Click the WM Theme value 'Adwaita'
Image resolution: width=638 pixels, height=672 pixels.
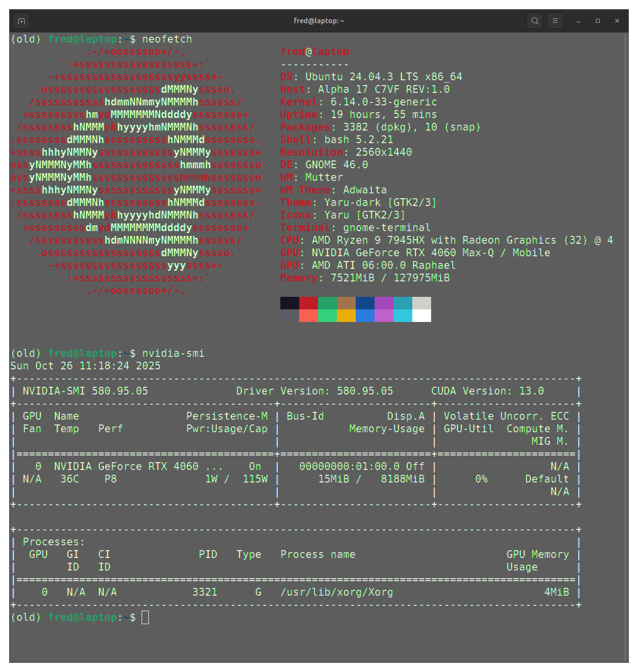(365, 190)
